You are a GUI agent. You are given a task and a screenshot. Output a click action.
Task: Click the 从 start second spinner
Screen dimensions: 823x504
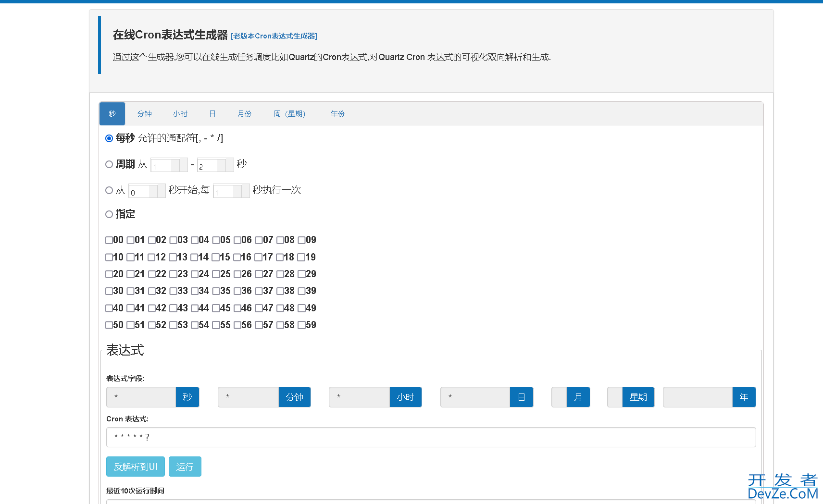[x=147, y=191]
